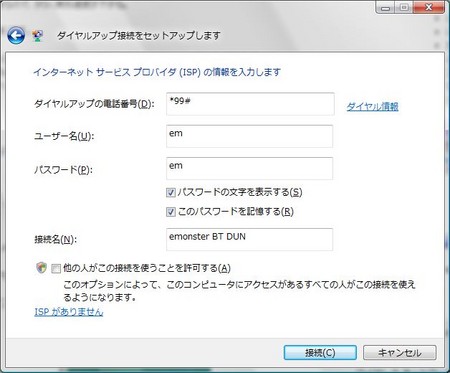The image size is (450, 373).
Task: Open the ISP がありません link
Action: click(69, 312)
